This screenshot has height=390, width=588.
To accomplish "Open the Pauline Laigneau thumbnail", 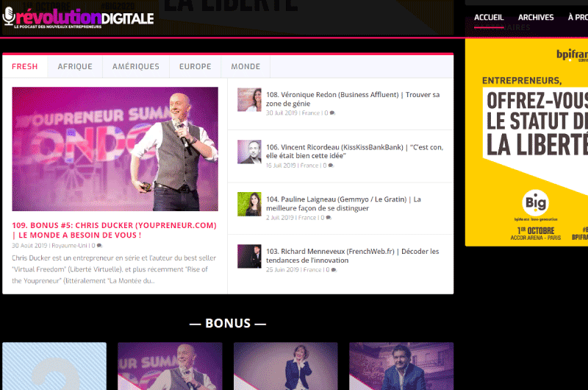I will click(249, 204).
